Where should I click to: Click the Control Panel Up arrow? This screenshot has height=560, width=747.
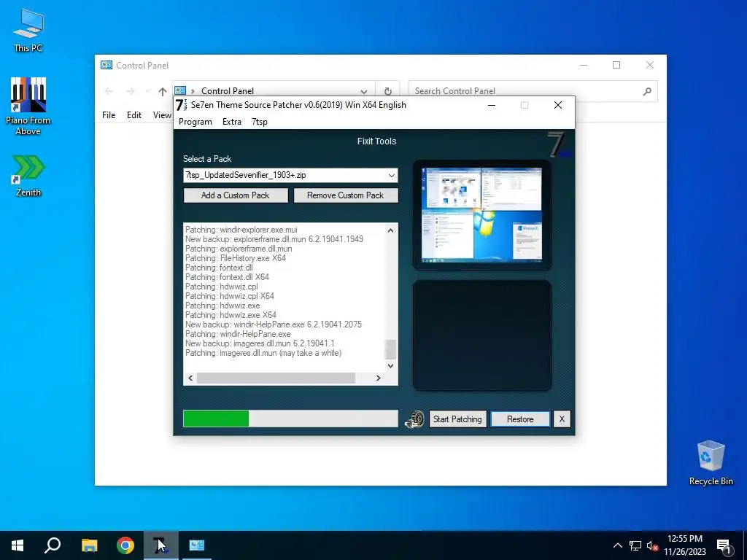(163, 91)
